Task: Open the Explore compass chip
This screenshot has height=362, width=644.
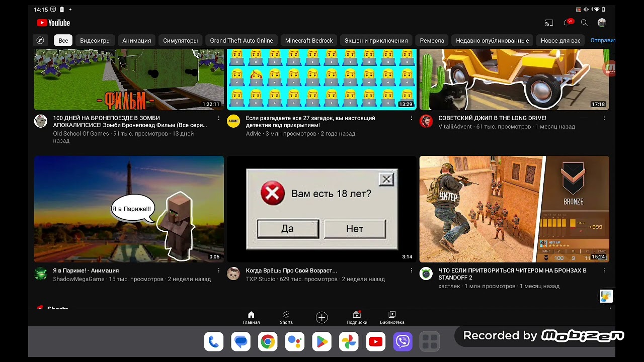Action: pos(40,40)
